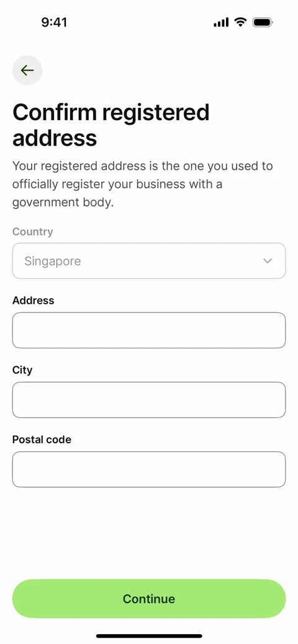Select the Postal code input field
Image resolution: width=298 pixels, height=644 pixels.
coord(149,469)
